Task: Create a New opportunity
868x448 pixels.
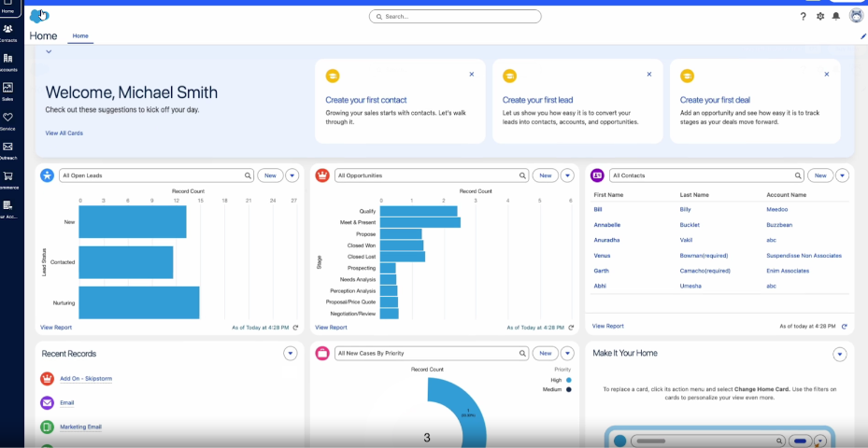Action: point(546,175)
